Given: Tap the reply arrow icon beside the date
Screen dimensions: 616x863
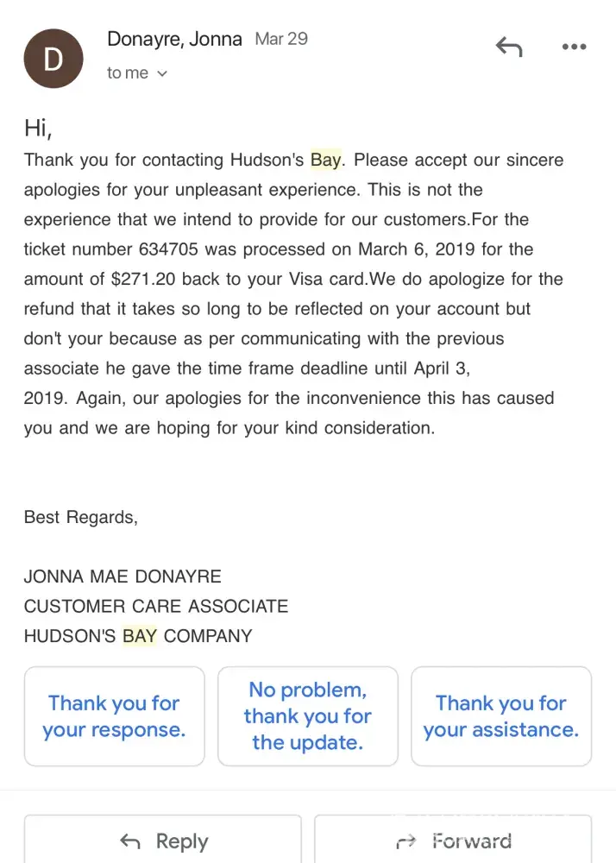Looking at the screenshot, I should coord(509,47).
